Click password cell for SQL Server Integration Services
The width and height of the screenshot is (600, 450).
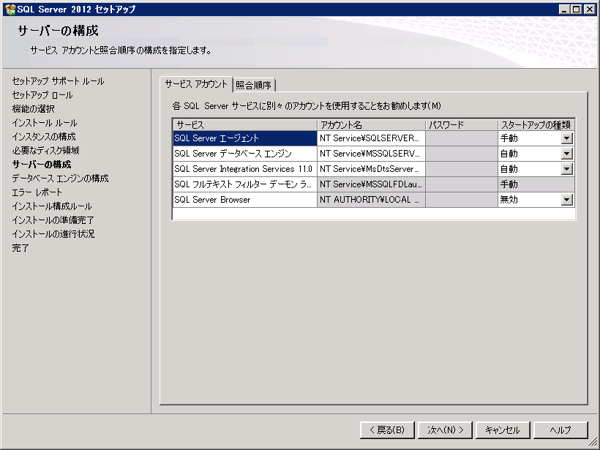point(461,169)
